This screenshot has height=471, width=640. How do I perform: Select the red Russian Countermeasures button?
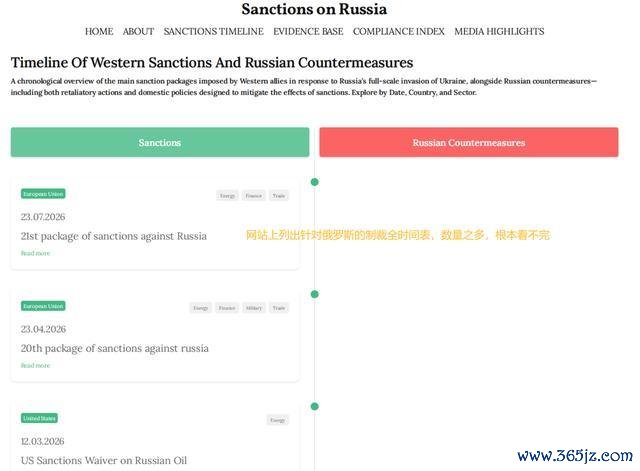[469, 142]
